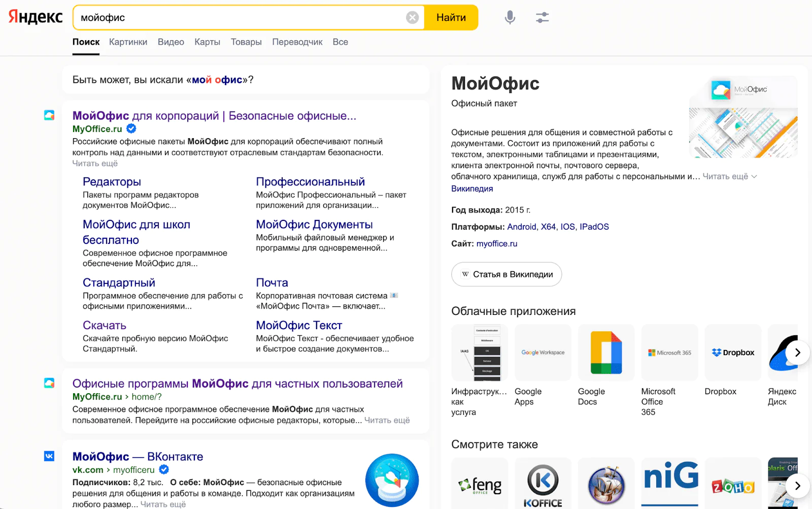
Task: Switch to the Картинки tab
Action: click(128, 42)
